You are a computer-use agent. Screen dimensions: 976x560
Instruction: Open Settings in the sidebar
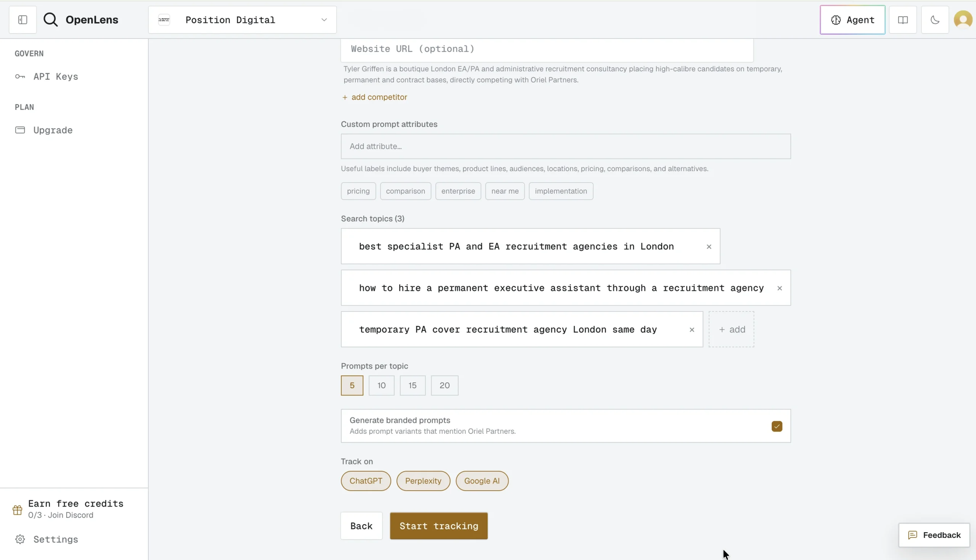(56, 539)
